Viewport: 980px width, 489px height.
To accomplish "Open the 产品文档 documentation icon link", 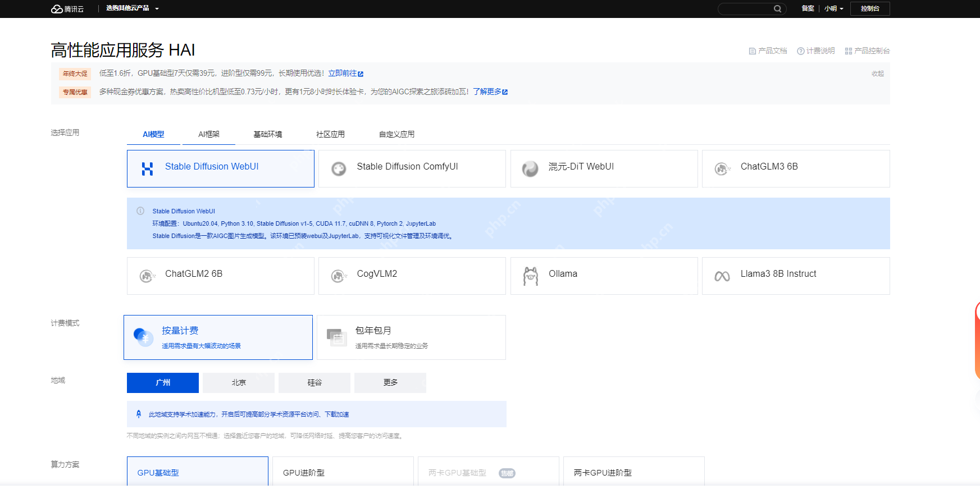I will click(x=753, y=51).
